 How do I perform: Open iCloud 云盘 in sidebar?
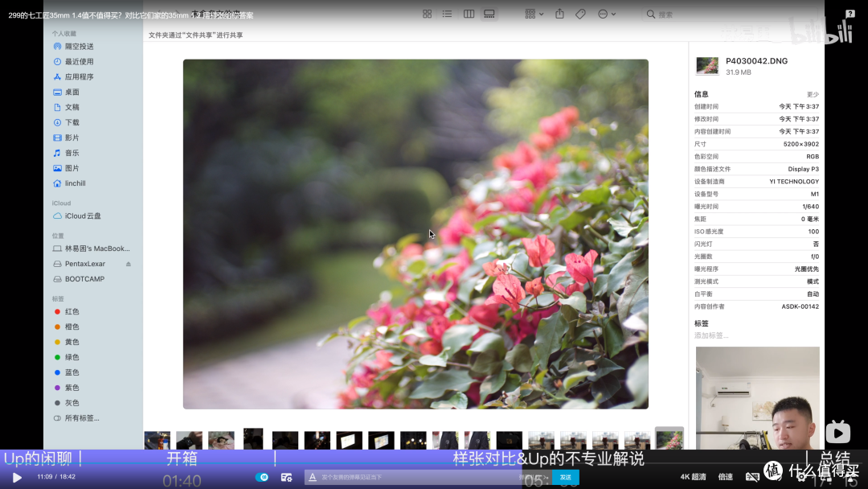pyautogui.click(x=77, y=216)
